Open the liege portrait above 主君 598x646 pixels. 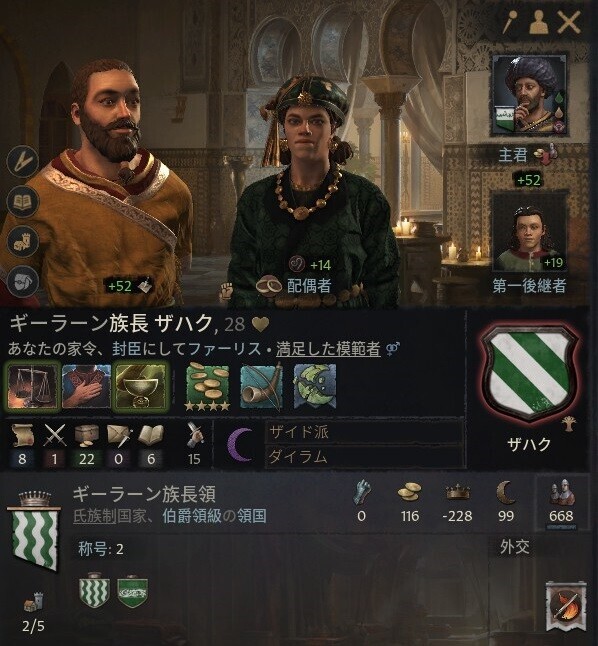[528, 95]
